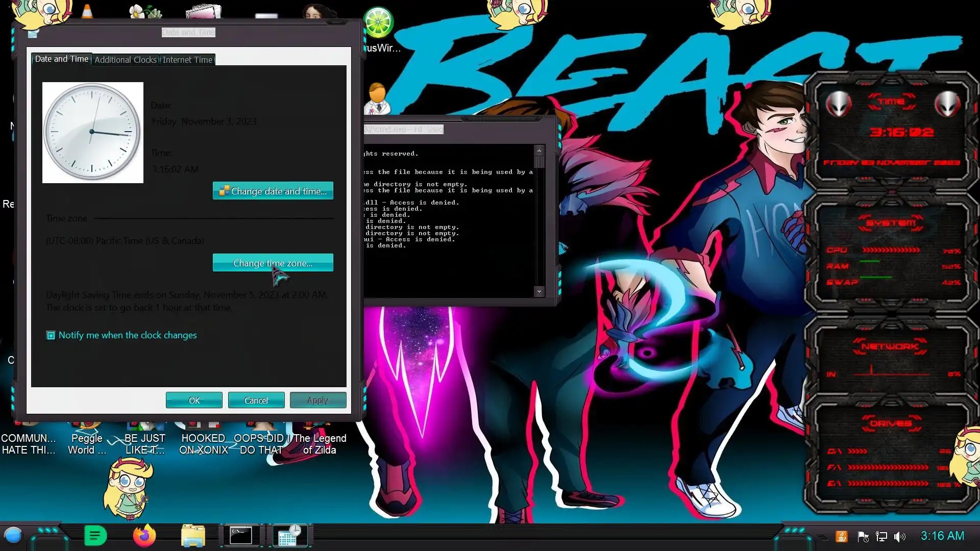Toggle Notify me when the clock changes
The width and height of the screenshot is (980, 551).
(x=51, y=335)
